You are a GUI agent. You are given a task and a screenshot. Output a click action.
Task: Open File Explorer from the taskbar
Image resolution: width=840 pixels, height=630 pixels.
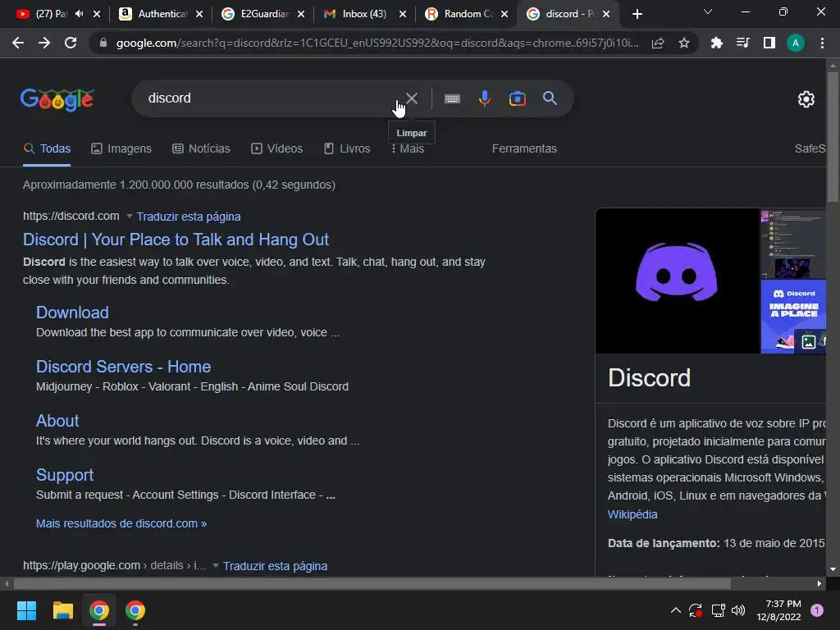click(62, 610)
